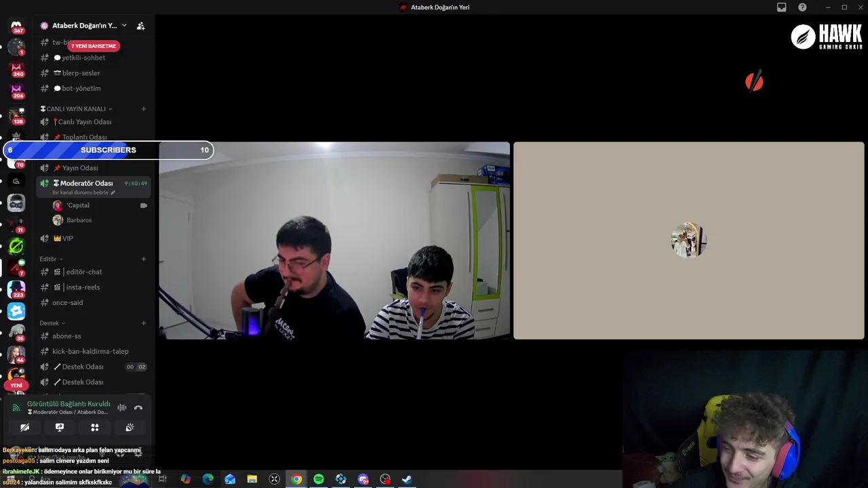This screenshot has width=868, height=488.
Task: Disconnect from the voice channel
Action: tap(138, 407)
